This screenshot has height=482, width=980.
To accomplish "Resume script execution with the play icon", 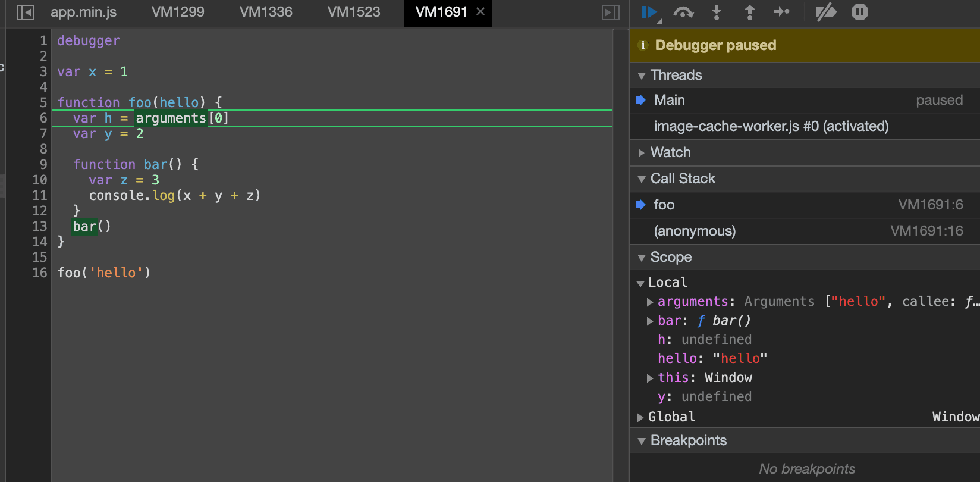I will point(649,12).
